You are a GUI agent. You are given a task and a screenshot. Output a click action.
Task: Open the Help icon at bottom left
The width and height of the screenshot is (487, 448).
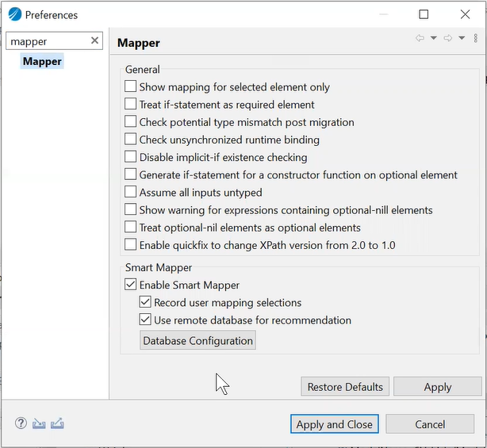[21, 423]
